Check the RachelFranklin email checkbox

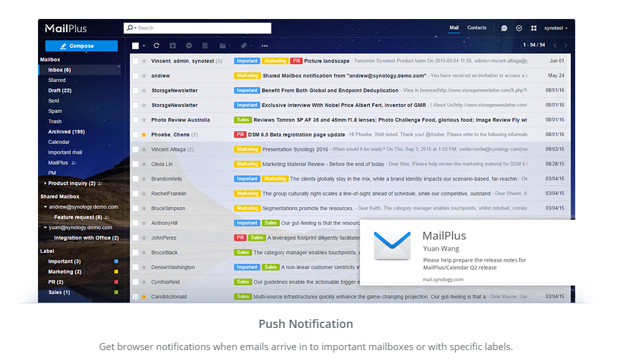tap(135, 193)
